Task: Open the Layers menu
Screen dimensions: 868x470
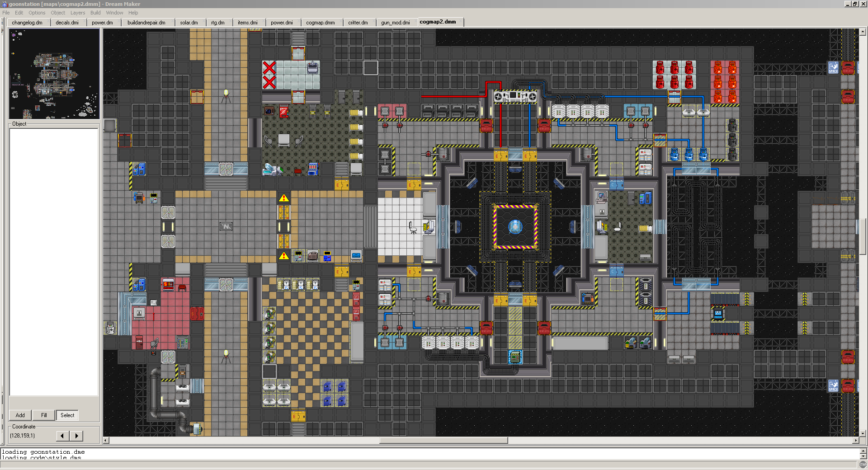Action: [77, 13]
